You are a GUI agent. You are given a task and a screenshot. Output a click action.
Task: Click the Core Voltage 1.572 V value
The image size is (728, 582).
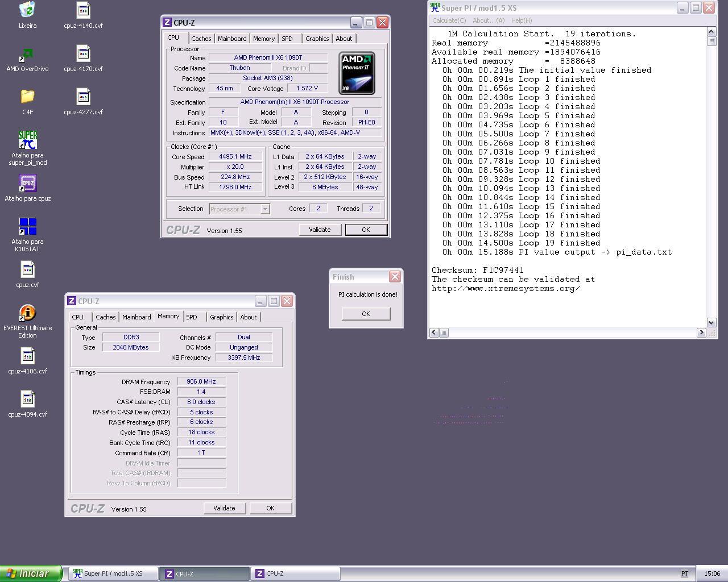[307, 88]
